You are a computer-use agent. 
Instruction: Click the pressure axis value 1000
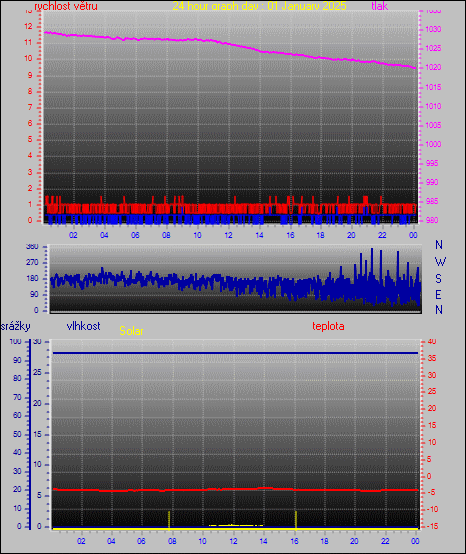(433, 145)
